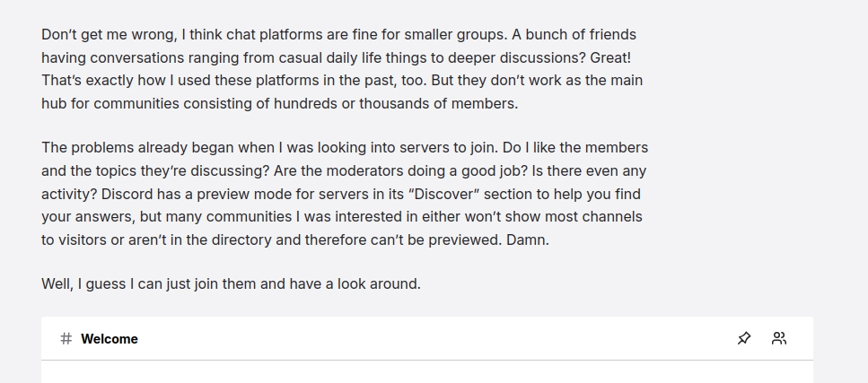Image resolution: width=868 pixels, height=383 pixels.
Task: Click the hash icon beside Welcome
Action: (x=66, y=338)
